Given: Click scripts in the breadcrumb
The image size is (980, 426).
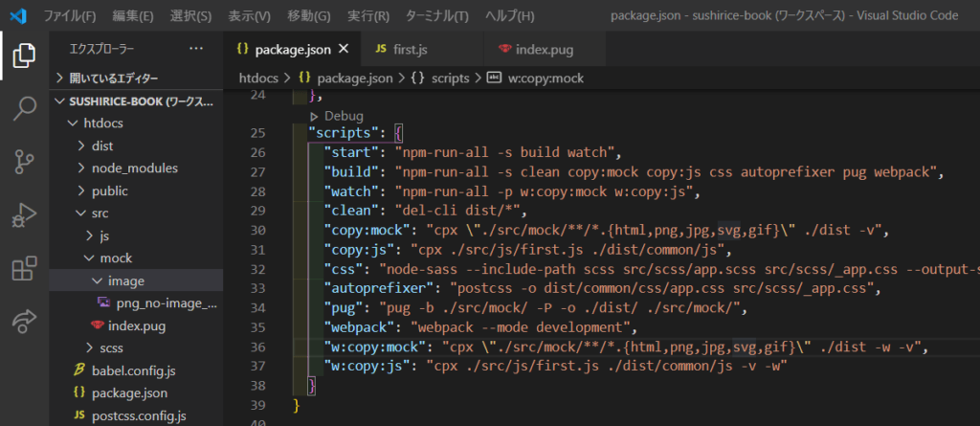Looking at the screenshot, I should tap(450, 78).
